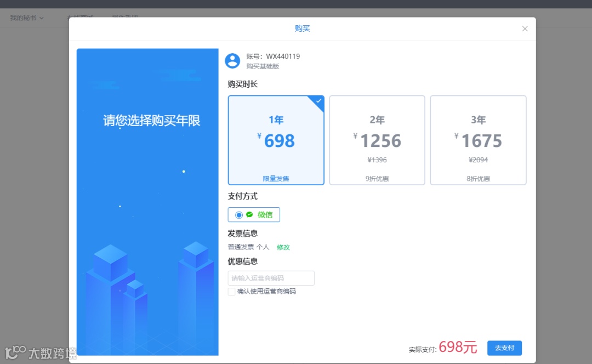
Task: Click the 8折优惠 label
Action: coord(479,179)
